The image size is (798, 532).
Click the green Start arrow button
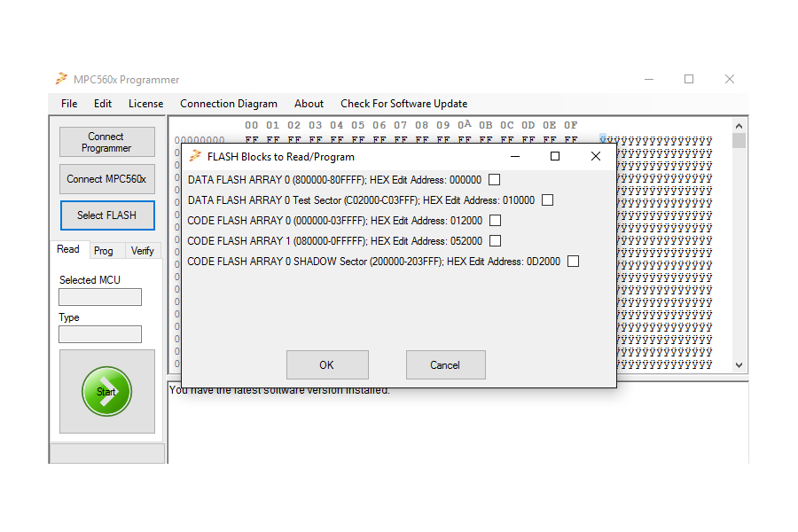click(107, 392)
